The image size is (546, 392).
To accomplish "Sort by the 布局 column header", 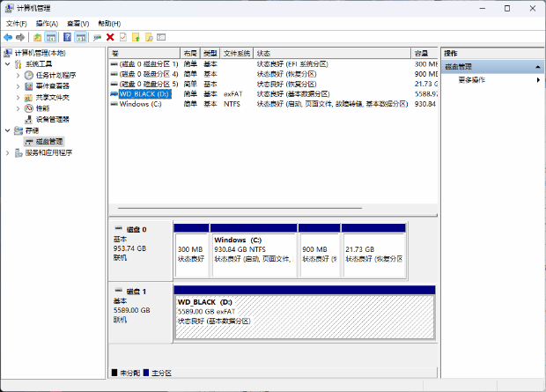I will (x=190, y=54).
